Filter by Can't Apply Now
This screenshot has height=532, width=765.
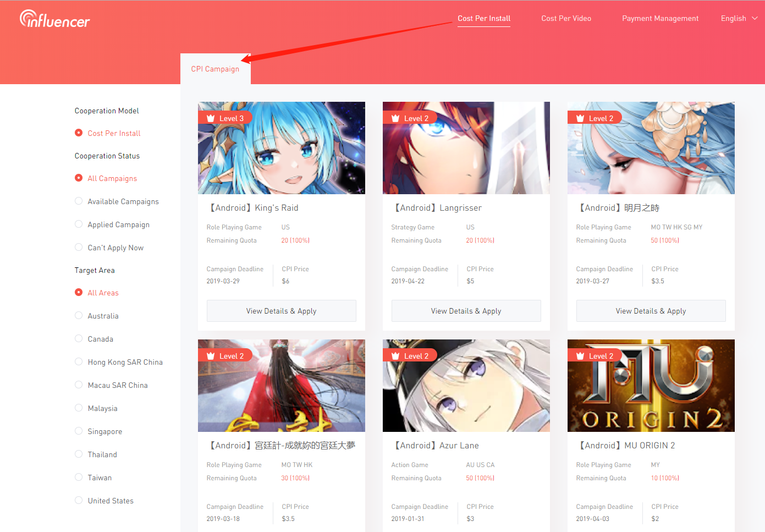(x=109, y=248)
